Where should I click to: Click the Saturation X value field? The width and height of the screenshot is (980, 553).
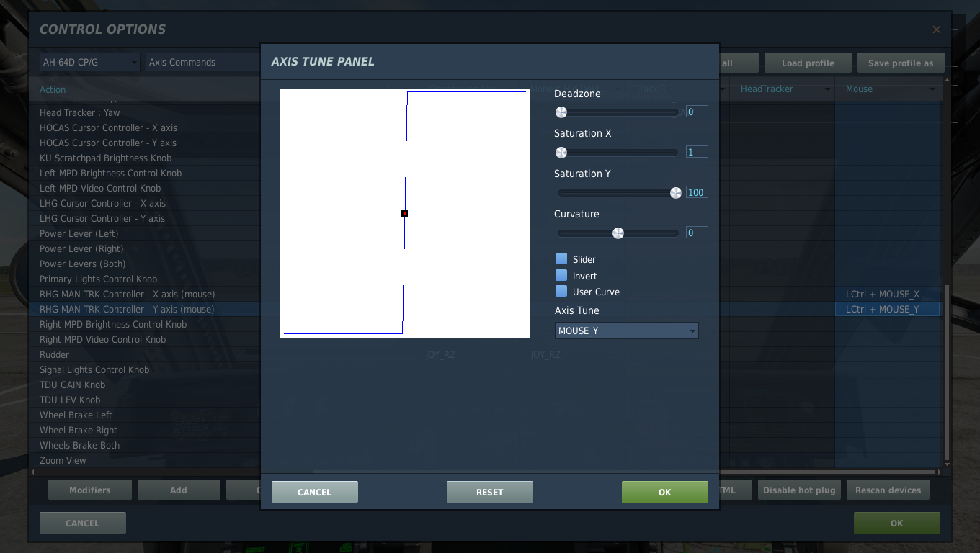697,152
